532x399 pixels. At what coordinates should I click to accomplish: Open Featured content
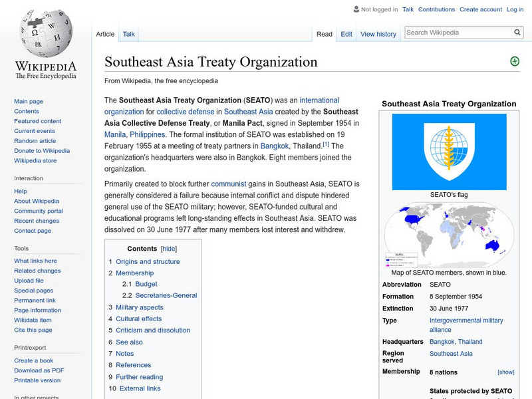pos(38,121)
